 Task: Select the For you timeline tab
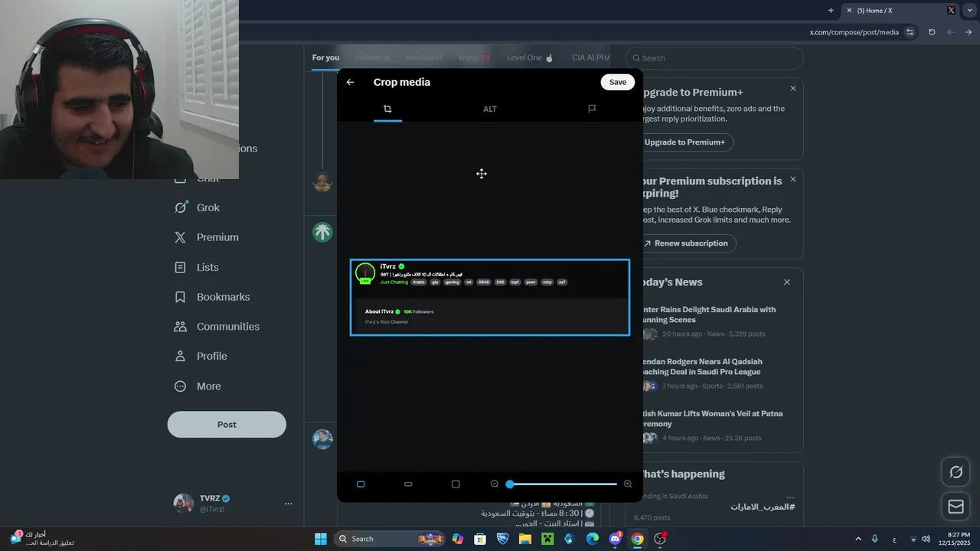[x=325, y=57]
